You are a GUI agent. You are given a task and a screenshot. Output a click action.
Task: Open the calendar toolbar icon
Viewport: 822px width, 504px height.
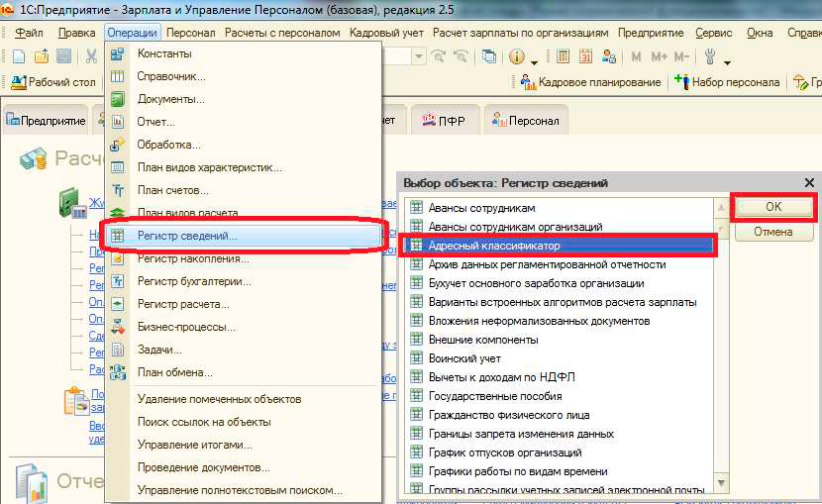585,56
